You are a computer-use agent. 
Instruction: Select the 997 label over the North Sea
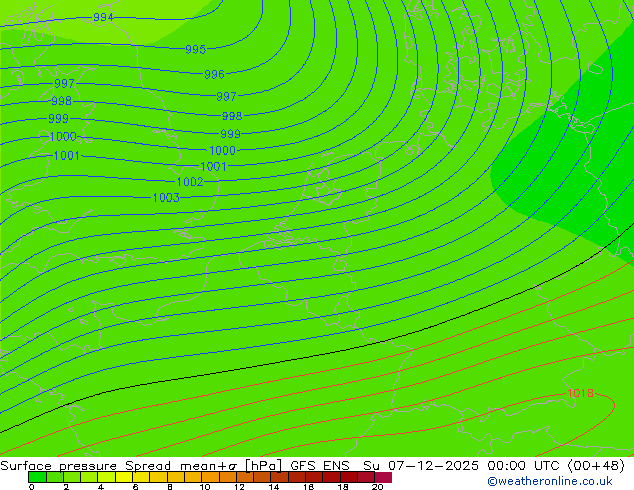tap(226, 96)
